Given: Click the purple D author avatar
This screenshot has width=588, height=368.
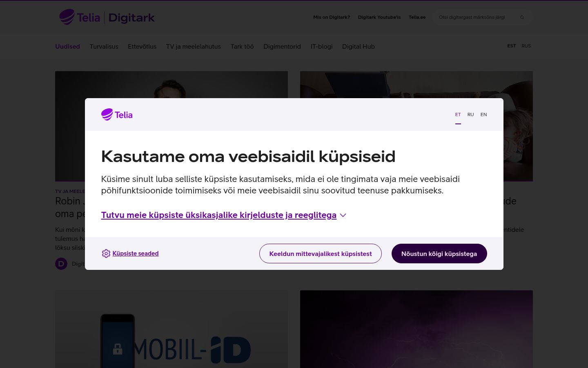Looking at the screenshot, I should point(61,264).
